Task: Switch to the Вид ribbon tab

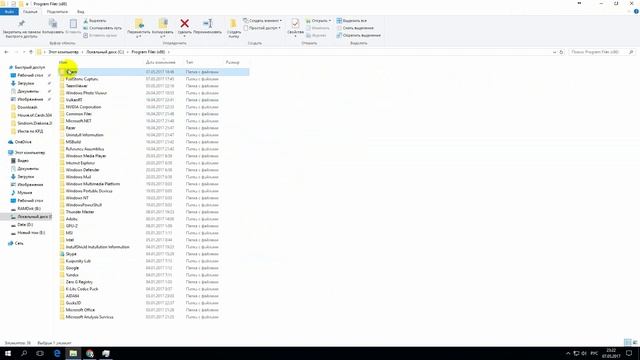Action: pyautogui.click(x=81, y=11)
